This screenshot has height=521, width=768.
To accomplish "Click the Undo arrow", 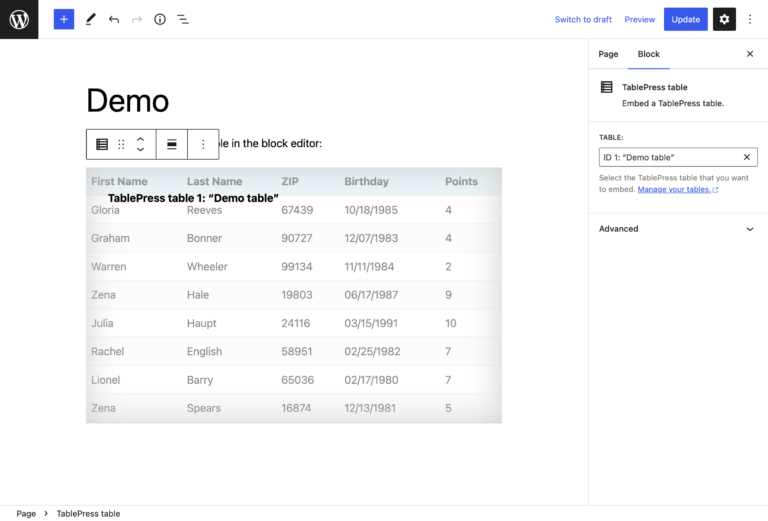I will tap(114, 19).
